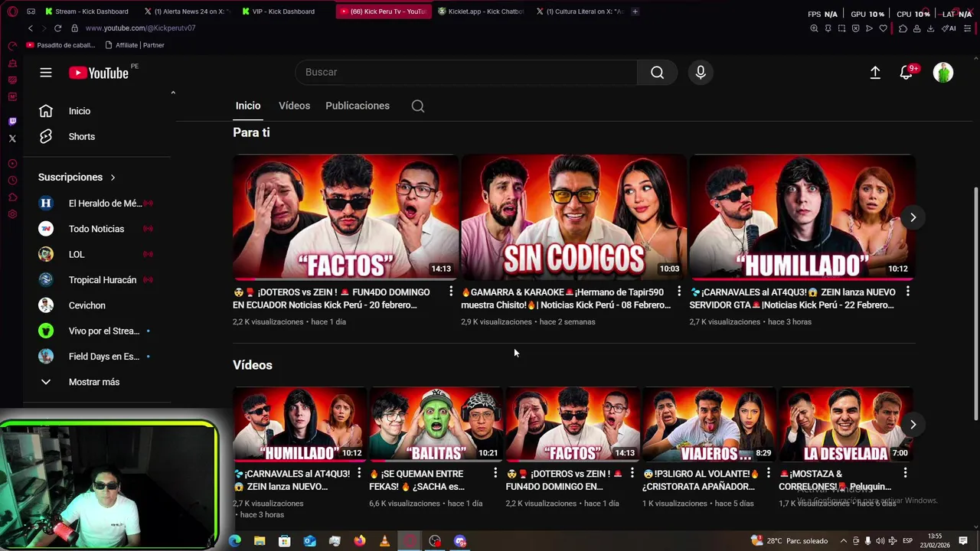
Task: Open options menu for MOSTAZA & CORRELONES video
Action: click(905, 474)
